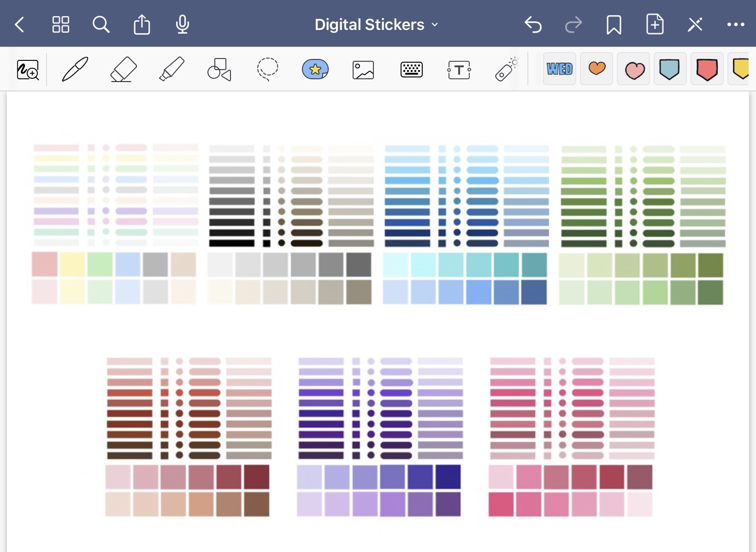Activate the Lasso selection tool
This screenshot has width=756, height=552.
click(x=267, y=70)
